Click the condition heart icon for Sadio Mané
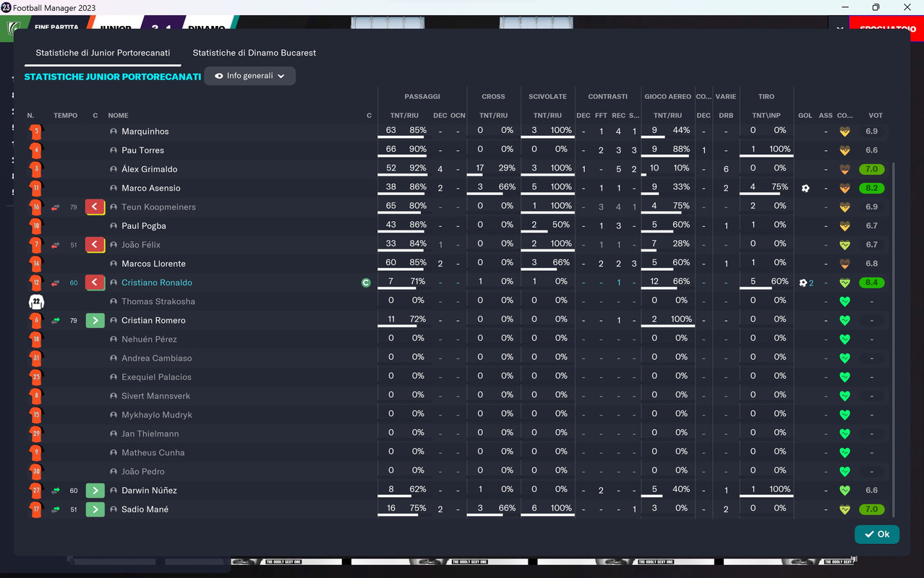This screenshot has width=924, height=578. coord(844,509)
